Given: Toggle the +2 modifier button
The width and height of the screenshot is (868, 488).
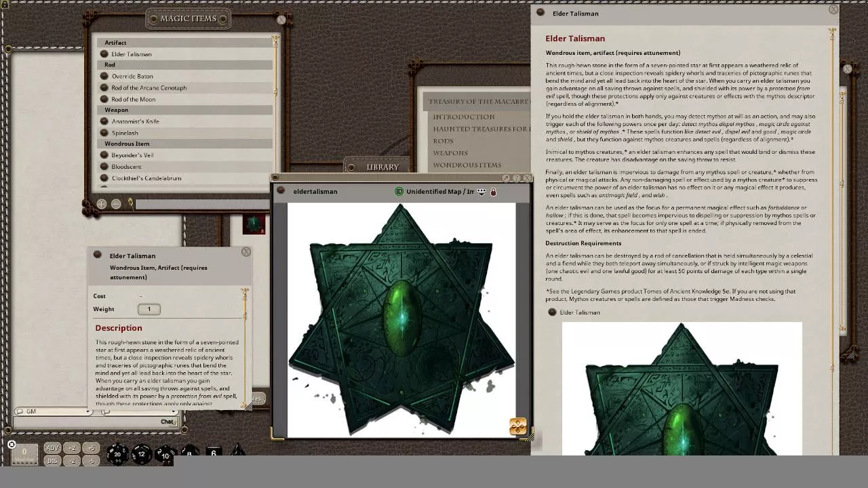Looking at the screenshot, I should (x=72, y=448).
